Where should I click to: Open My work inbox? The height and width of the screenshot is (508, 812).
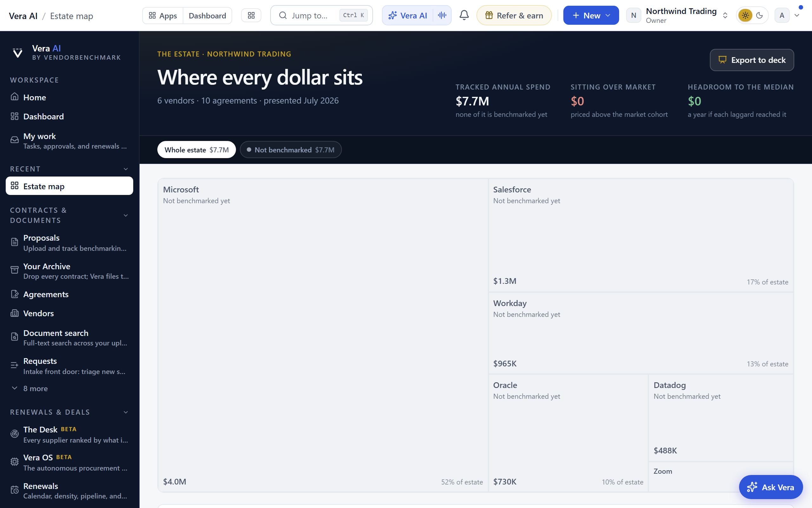click(x=69, y=141)
